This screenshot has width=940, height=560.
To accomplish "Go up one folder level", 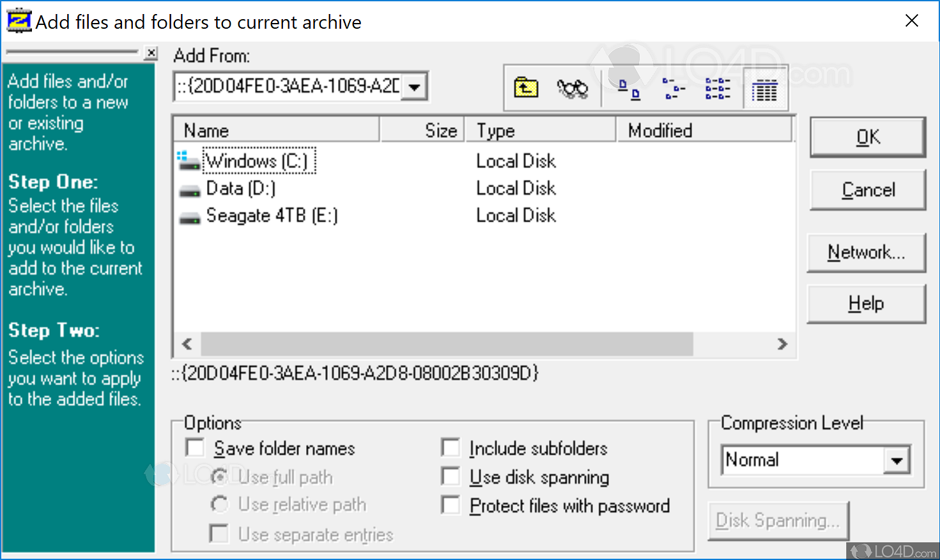I will (526, 87).
